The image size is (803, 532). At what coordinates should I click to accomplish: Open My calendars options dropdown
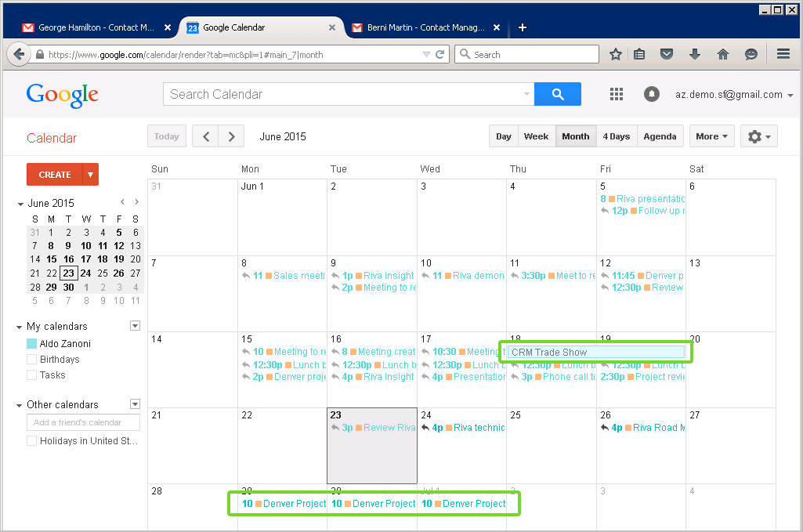(136, 326)
